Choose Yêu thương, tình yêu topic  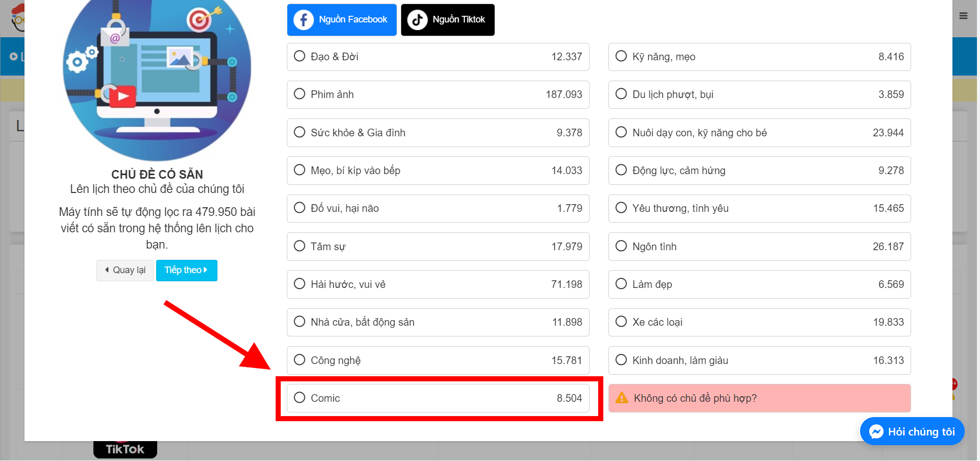point(759,208)
